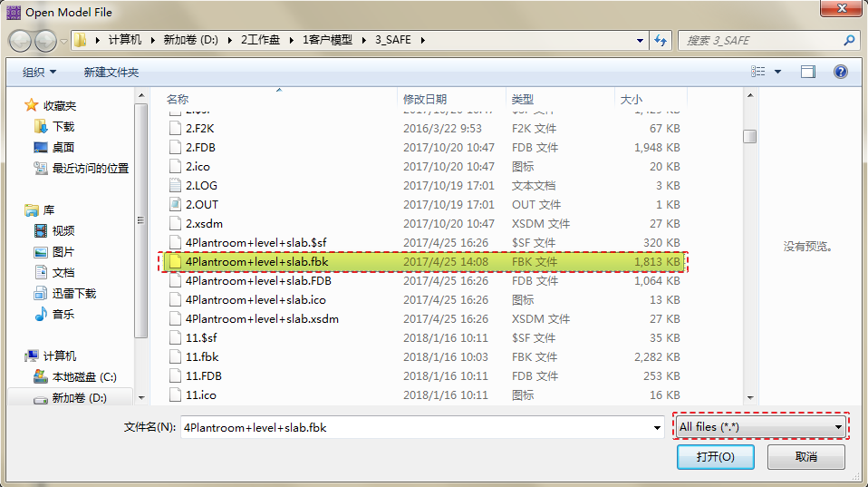Select the 下载 folder in favorites
This screenshot has height=487, width=868.
[x=63, y=126]
